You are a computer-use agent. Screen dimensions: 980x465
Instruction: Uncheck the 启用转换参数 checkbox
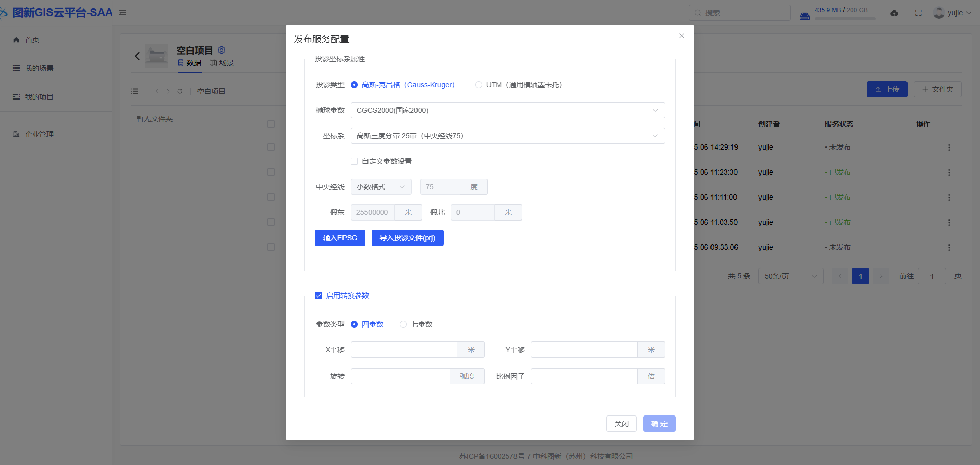(318, 296)
